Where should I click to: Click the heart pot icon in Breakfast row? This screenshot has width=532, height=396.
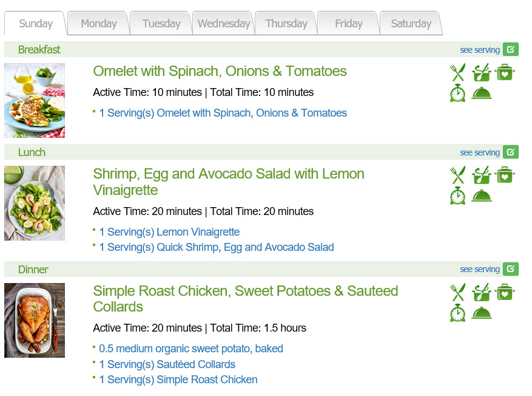click(x=505, y=72)
